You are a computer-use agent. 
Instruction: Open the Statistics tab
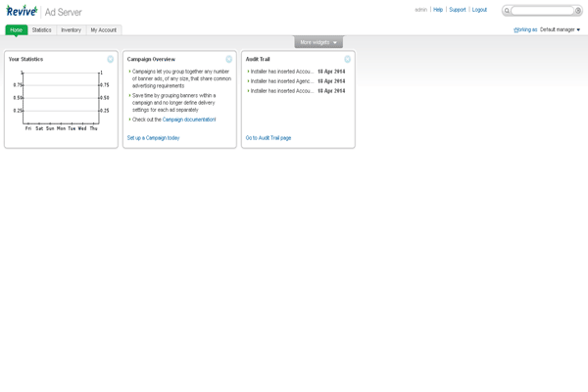pos(41,30)
